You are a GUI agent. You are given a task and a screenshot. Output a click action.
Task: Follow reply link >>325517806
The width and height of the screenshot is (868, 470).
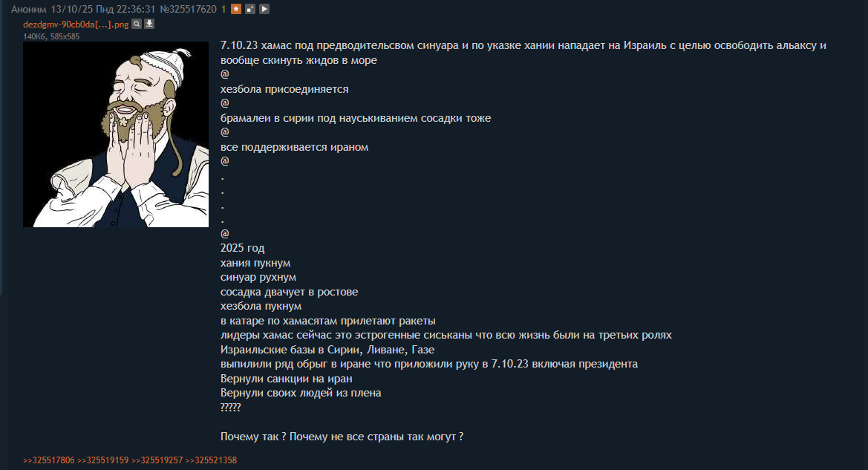49,460
